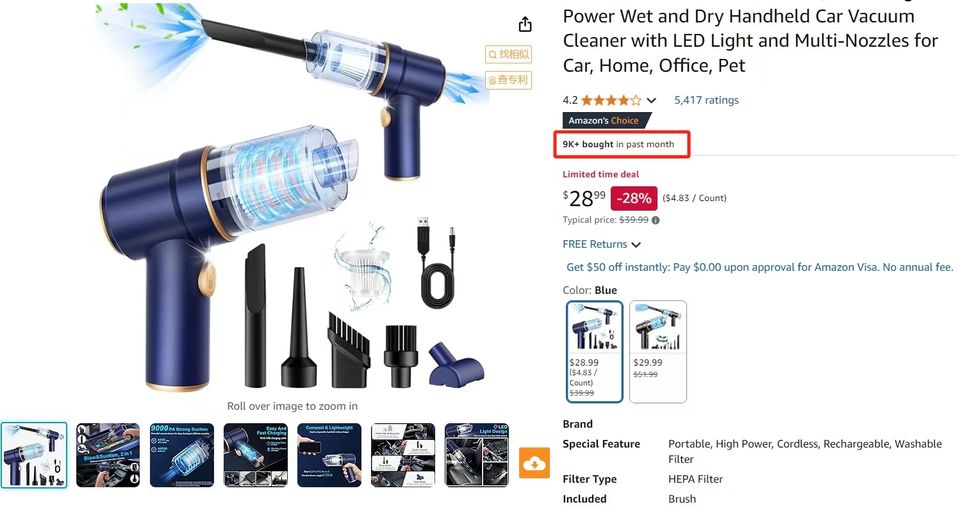Viewport: 960px width, 509px height.
Task: Click the 查专利 patent check button
Action: coord(508,80)
